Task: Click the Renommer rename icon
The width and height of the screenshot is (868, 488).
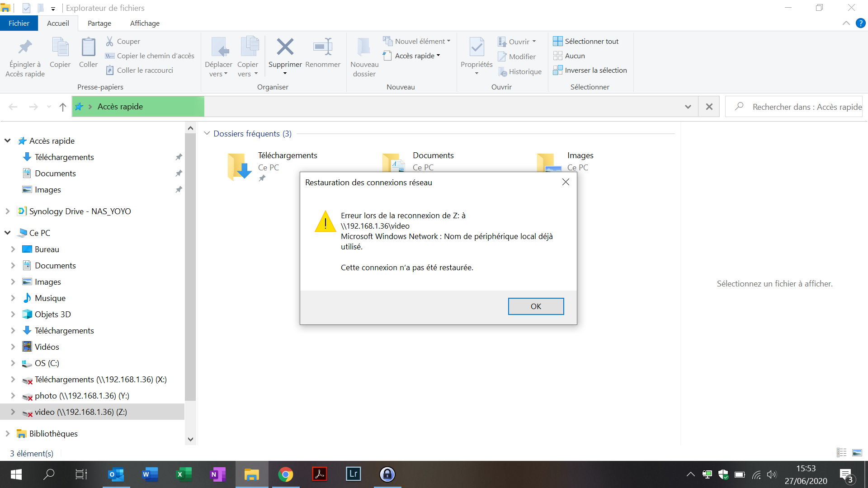Action: [323, 47]
